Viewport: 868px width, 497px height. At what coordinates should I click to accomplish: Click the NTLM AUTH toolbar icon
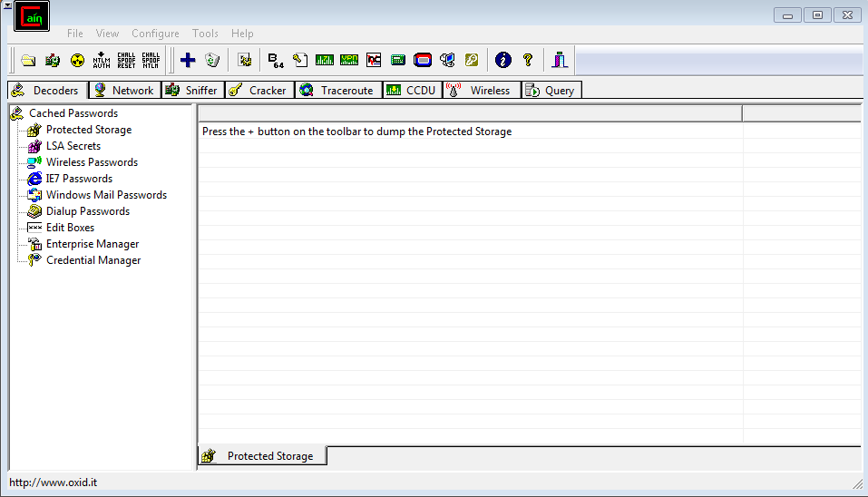pos(102,60)
